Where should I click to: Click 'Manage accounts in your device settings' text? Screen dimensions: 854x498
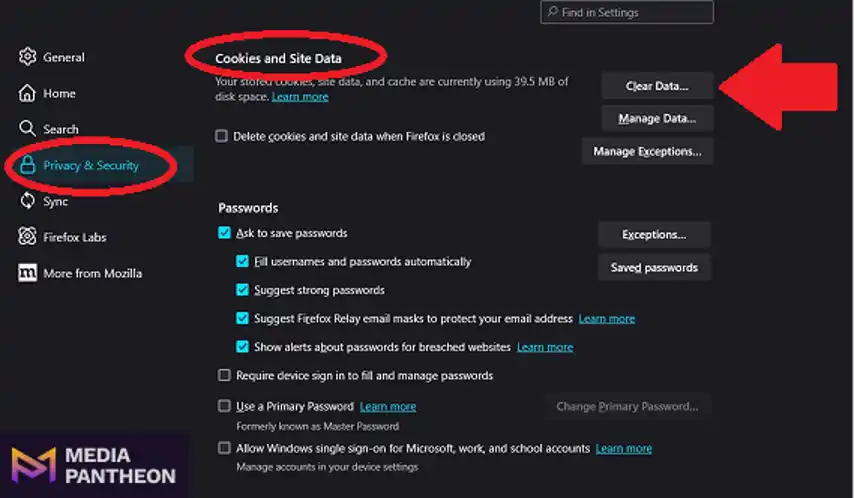tap(327, 467)
